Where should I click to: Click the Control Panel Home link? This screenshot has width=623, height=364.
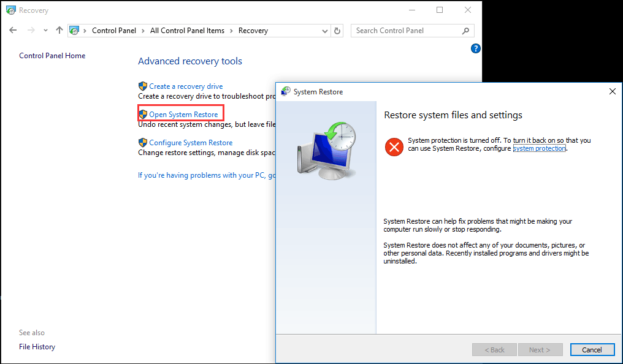(52, 55)
